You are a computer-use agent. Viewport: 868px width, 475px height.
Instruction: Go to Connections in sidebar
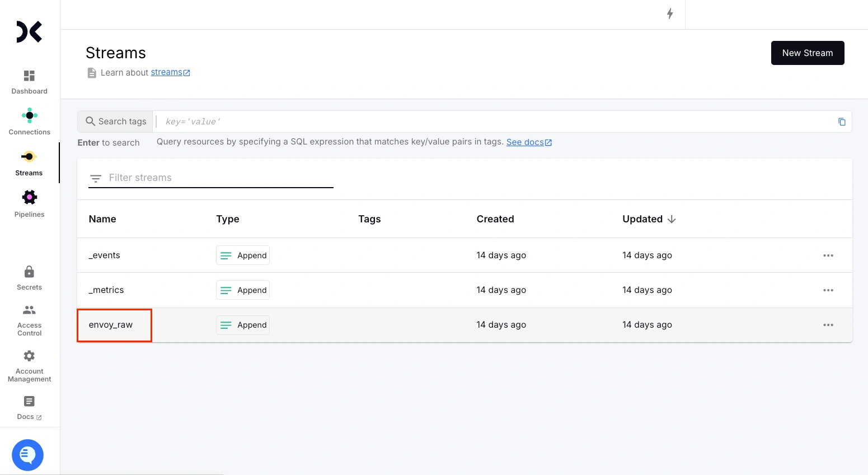[29, 122]
